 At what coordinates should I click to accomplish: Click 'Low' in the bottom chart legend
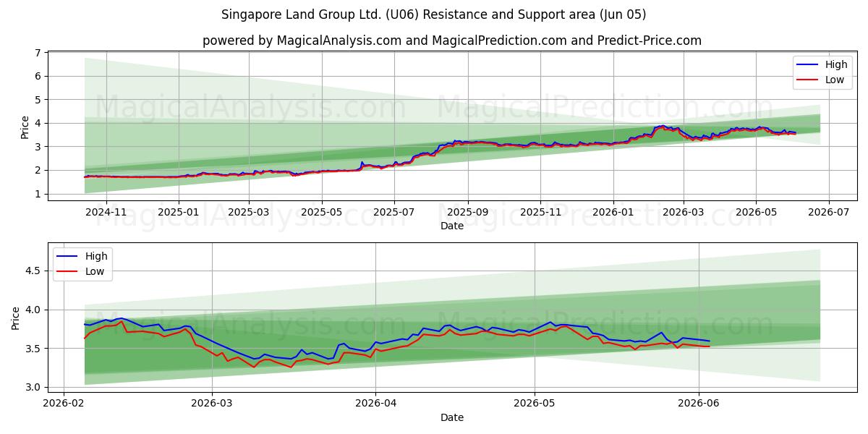tap(95, 271)
